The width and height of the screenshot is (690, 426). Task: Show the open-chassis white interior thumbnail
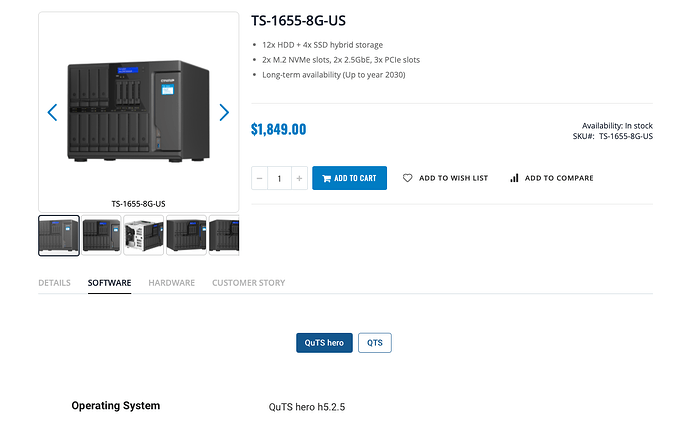[x=144, y=235]
